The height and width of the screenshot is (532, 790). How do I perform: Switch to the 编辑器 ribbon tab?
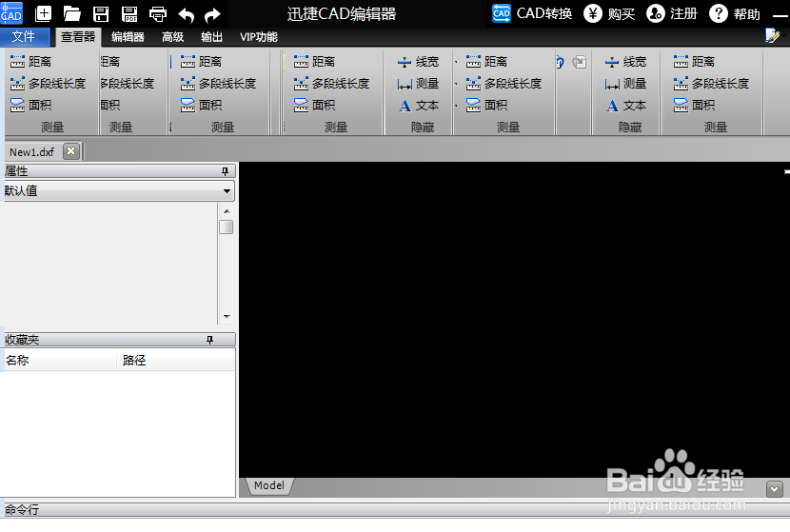(x=128, y=37)
